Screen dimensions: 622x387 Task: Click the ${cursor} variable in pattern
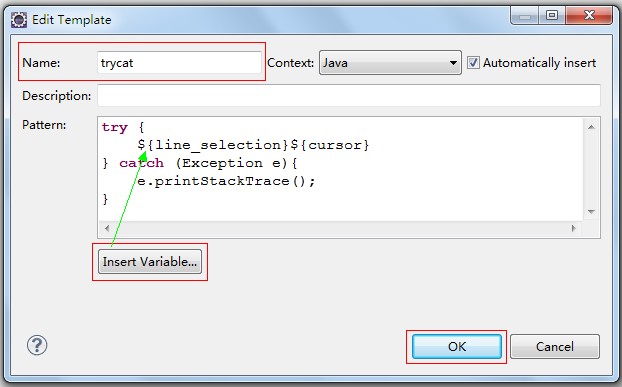[330, 145]
